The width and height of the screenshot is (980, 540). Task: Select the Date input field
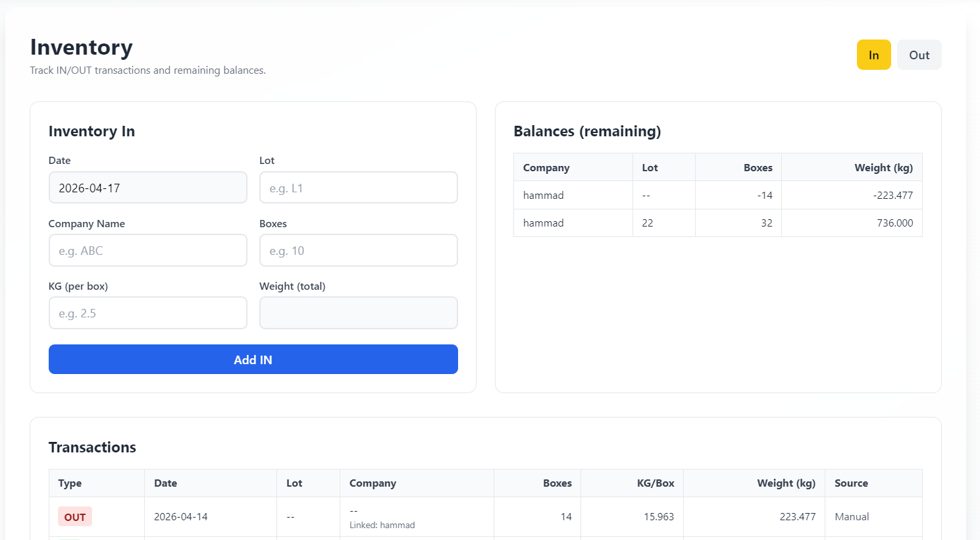[x=148, y=188]
